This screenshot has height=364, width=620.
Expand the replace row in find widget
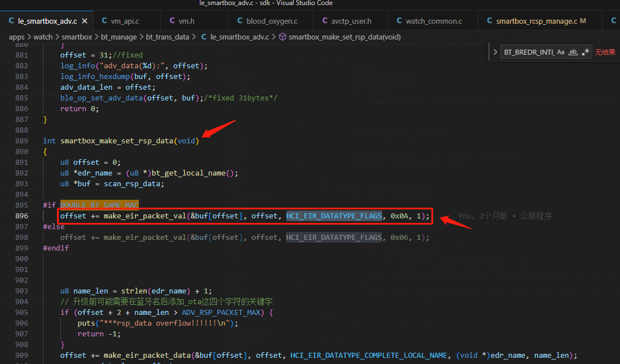tap(495, 52)
